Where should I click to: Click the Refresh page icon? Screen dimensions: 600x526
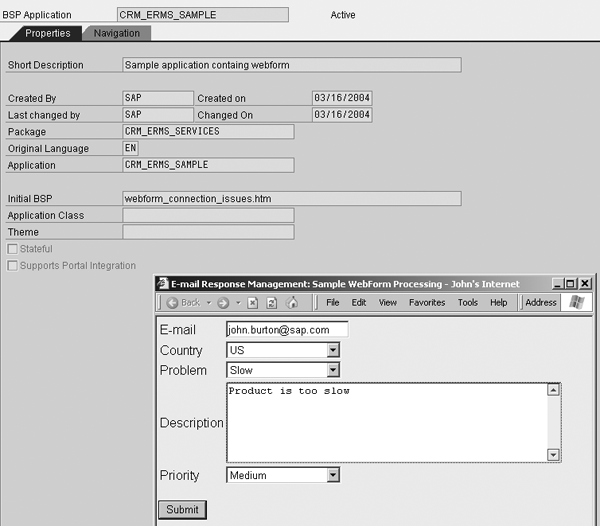click(x=272, y=302)
